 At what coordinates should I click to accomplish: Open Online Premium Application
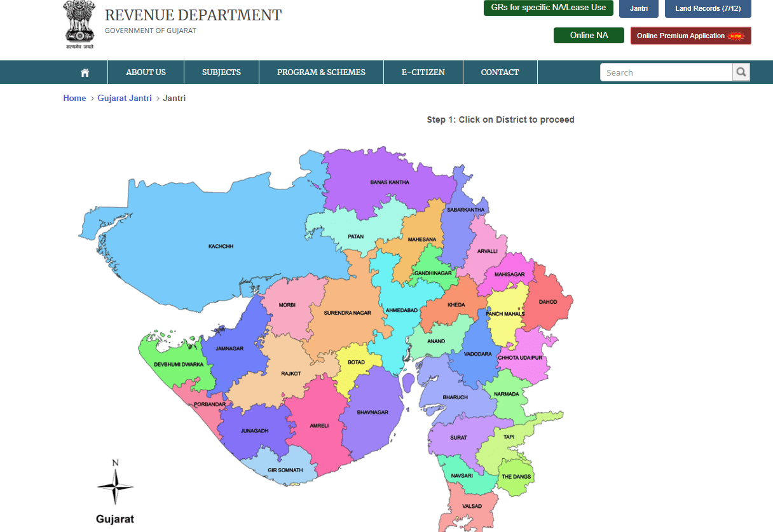pyautogui.click(x=690, y=36)
